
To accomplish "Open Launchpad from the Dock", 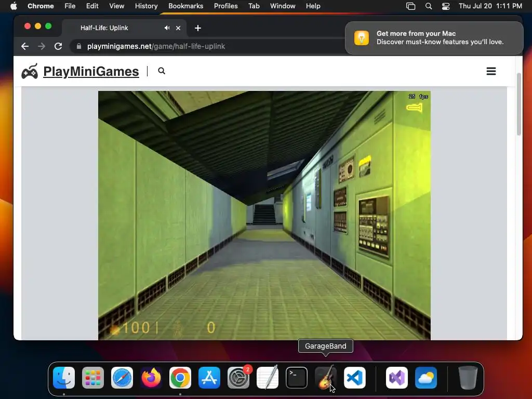I will coord(93,378).
